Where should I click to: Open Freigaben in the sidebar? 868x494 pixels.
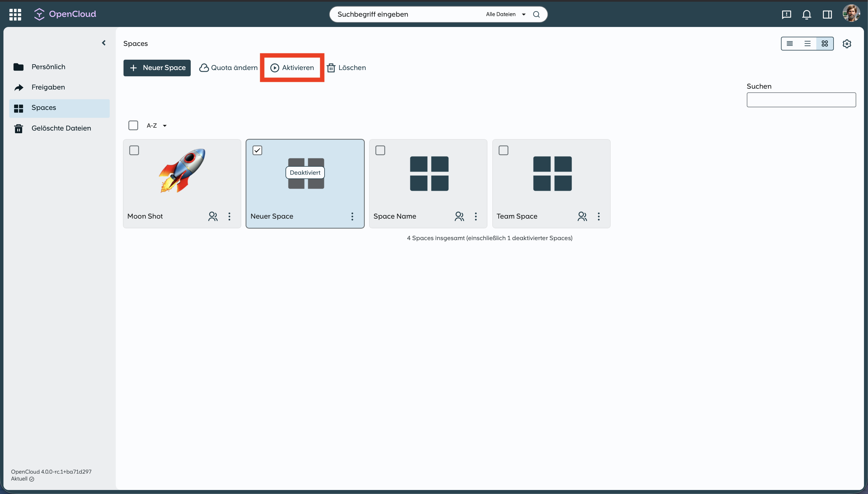[x=48, y=87]
